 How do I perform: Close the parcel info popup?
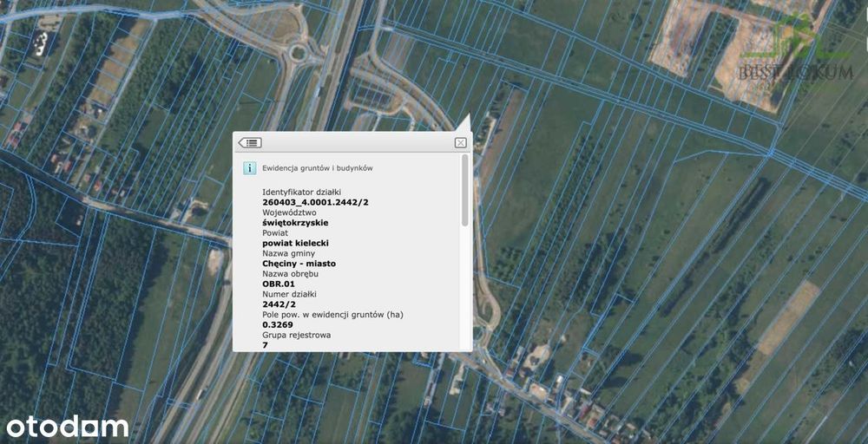[461, 143]
